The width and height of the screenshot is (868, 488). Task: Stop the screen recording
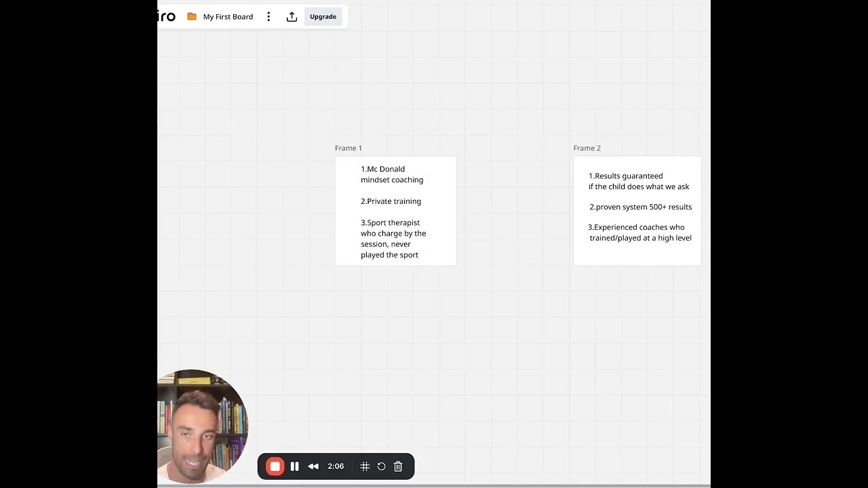(x=275, y=466)
